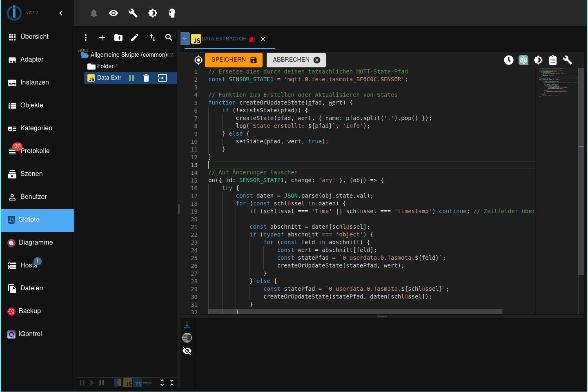
Task: Delete the Data Extr script via trash icon
Action: point(146,78)
